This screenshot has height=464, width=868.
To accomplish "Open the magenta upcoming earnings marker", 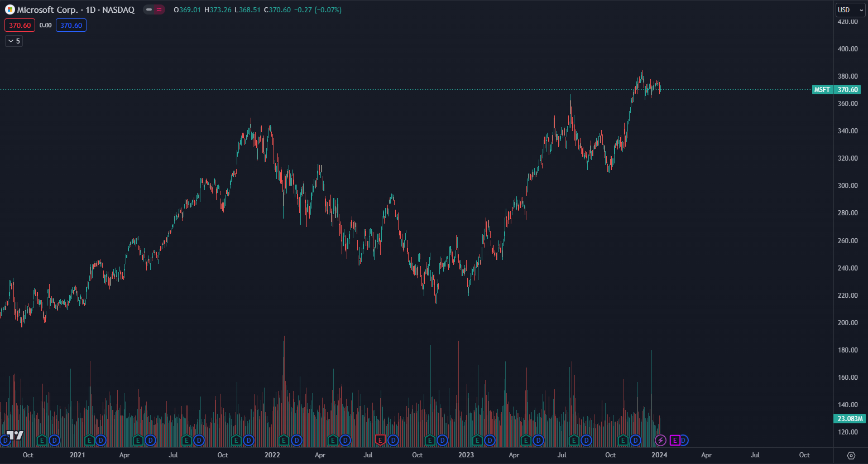I will [x=674, y=440].
